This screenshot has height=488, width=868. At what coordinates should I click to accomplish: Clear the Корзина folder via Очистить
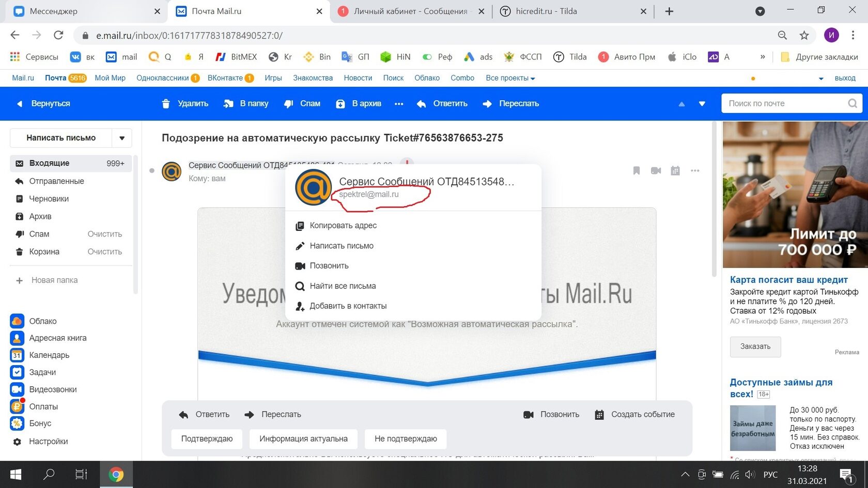pos(105,251)
